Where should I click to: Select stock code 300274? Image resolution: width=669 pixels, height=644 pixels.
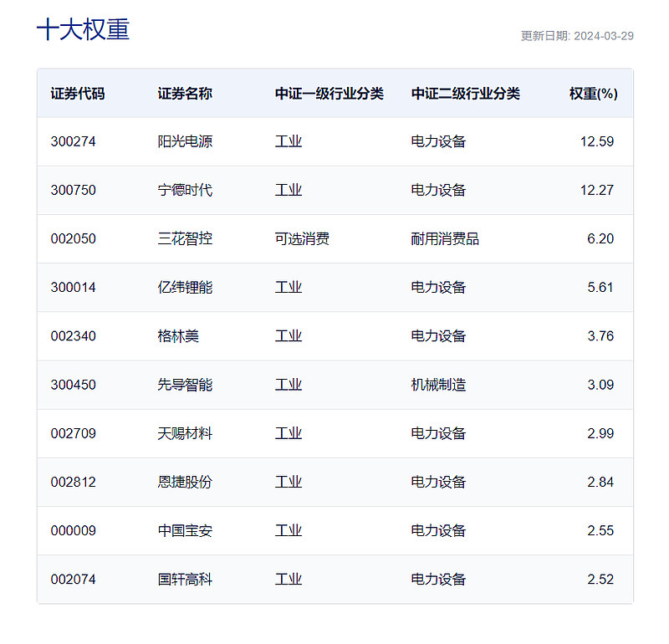[71, 141]
